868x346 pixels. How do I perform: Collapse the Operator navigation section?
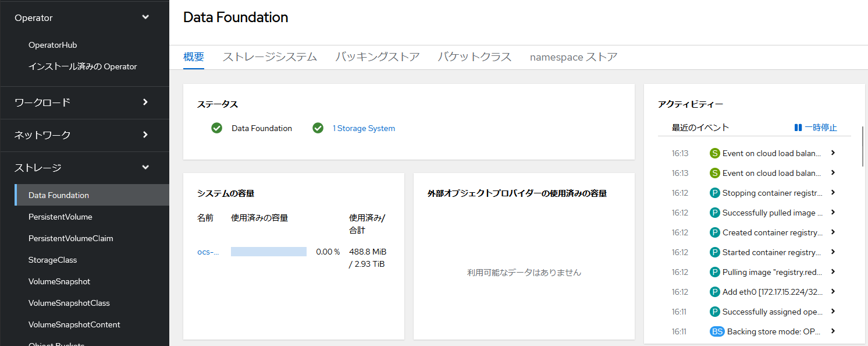coord(84,17)
